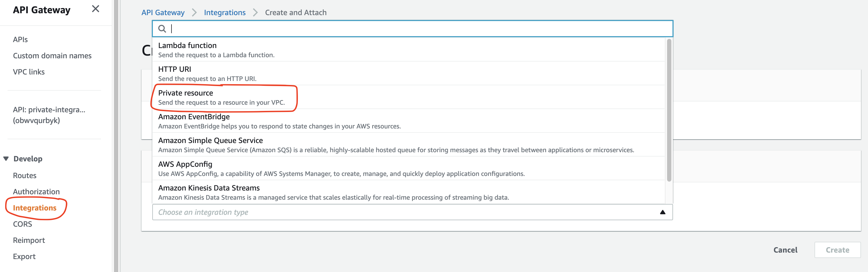Click the Develop section heading
Image resolution: width=868 pixels, height=272 pixels.
[28, 159]
